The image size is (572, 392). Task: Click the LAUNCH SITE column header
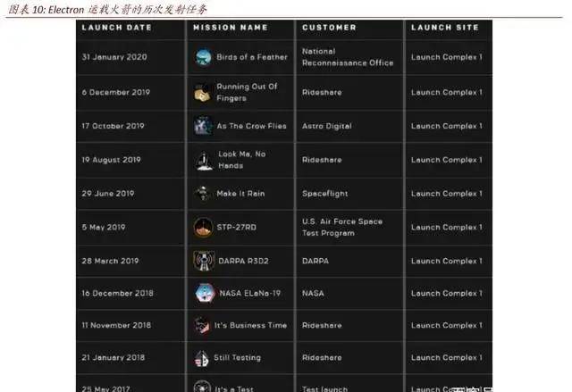(x=445, y=28)
